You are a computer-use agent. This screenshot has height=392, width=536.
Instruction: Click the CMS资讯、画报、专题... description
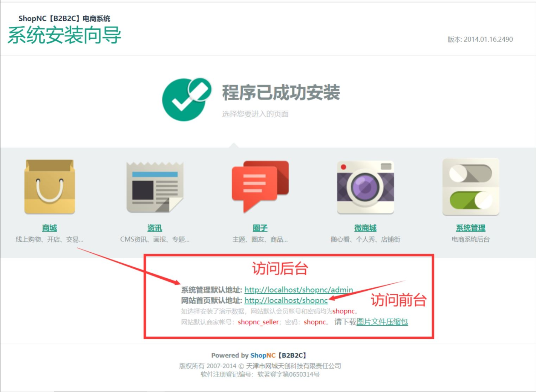coord(155,239)
